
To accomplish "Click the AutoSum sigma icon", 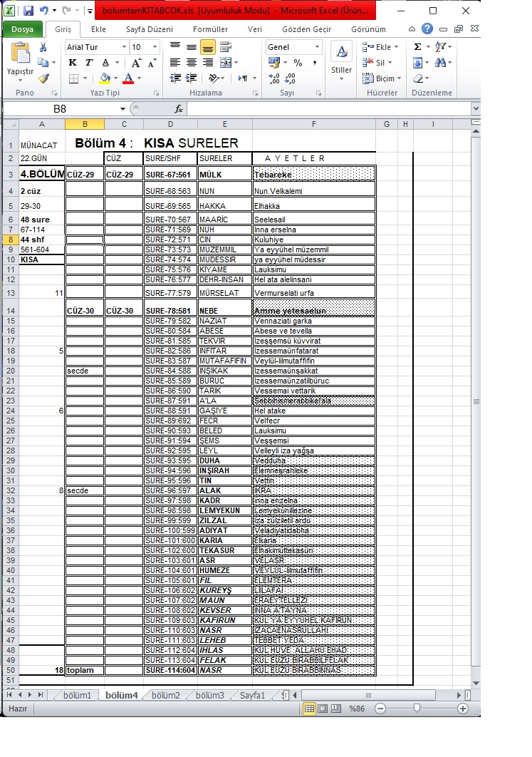I will pyautogui.click(x=418, y=47).
